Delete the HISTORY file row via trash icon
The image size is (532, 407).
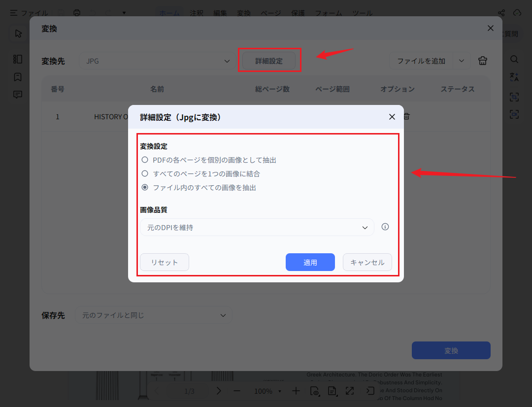406,116
